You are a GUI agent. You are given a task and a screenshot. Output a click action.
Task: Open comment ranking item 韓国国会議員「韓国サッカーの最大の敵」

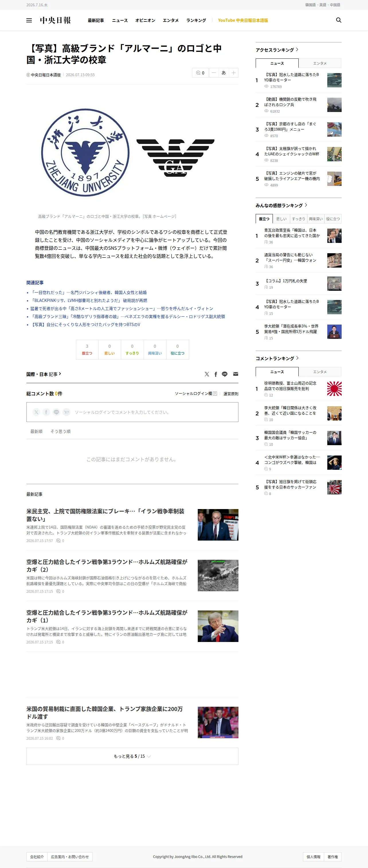point(290,435)
